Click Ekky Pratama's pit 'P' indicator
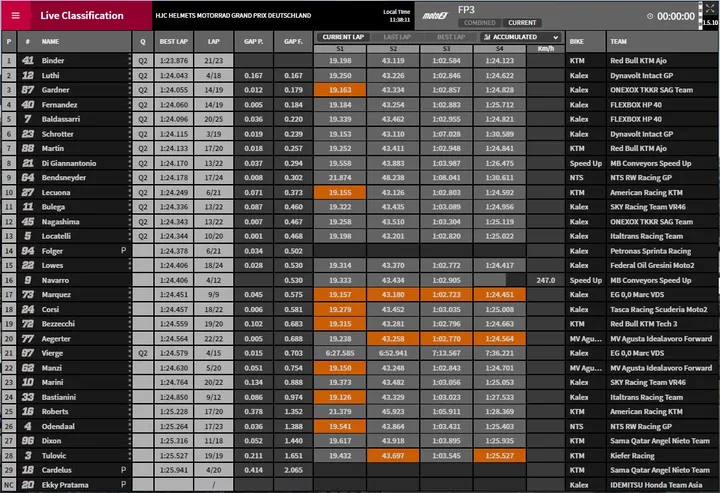Screen dimensions: 720x493 click(123, 485)
